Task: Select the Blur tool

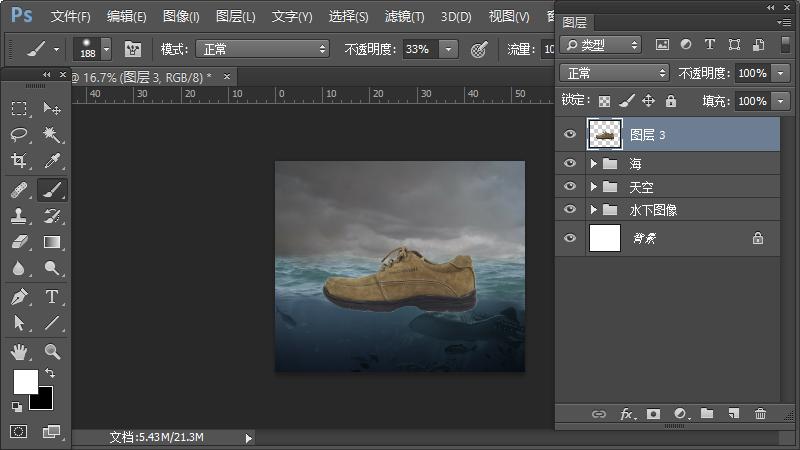Action: (x=19, y=268)
